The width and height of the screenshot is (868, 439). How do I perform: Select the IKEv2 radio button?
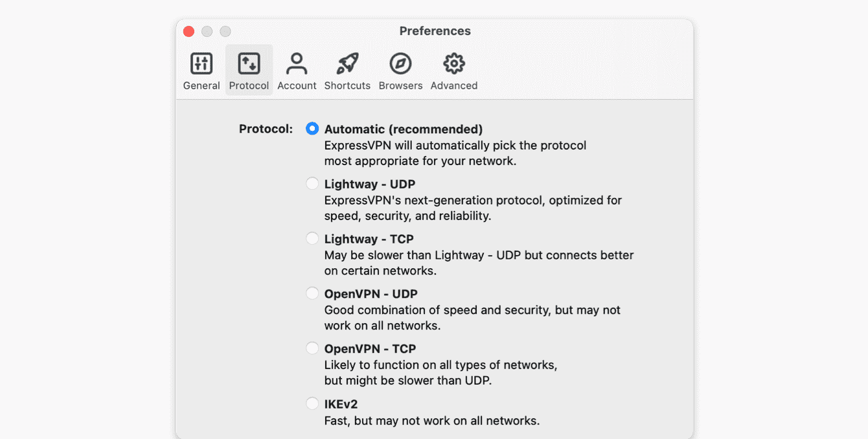312,404
